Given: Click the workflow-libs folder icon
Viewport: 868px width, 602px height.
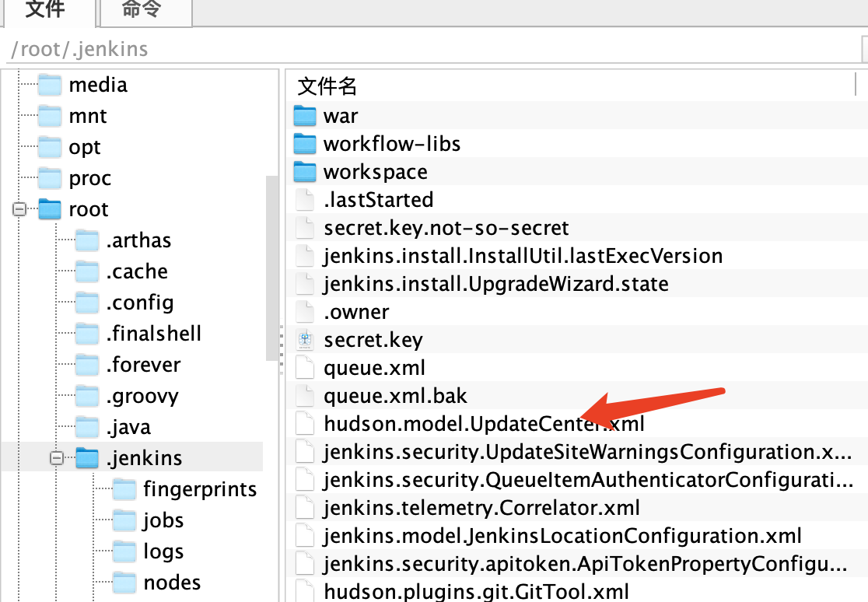Looking at the screenshot, I should pyautogui.click(x=304, y=143).
